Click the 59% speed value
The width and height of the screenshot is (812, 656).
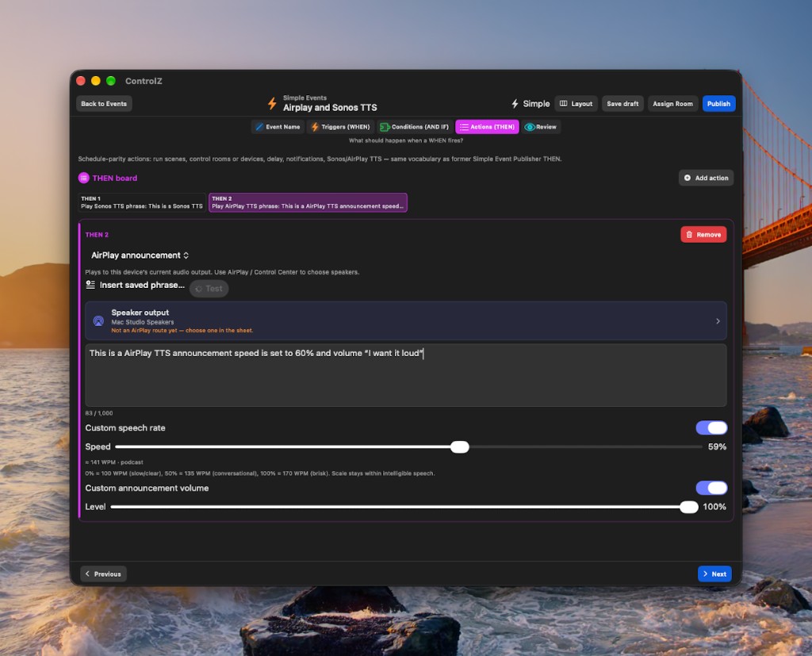[x=717, y=447]
